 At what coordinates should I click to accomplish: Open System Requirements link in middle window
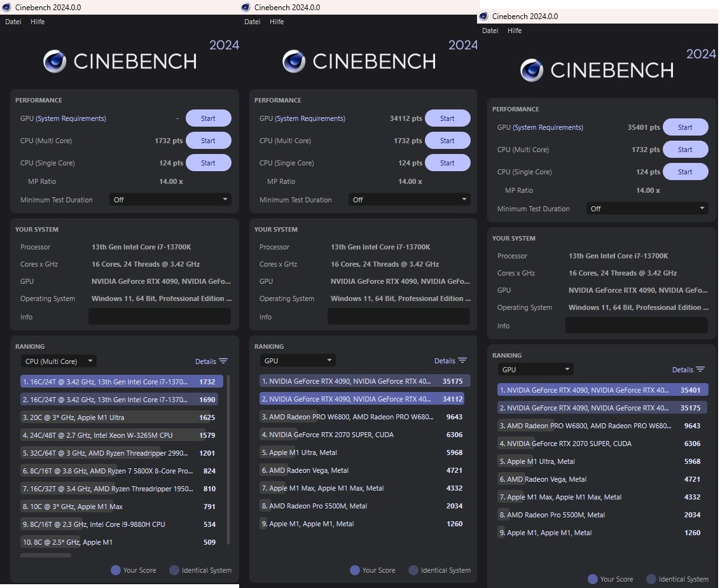(x=310, y=118)
